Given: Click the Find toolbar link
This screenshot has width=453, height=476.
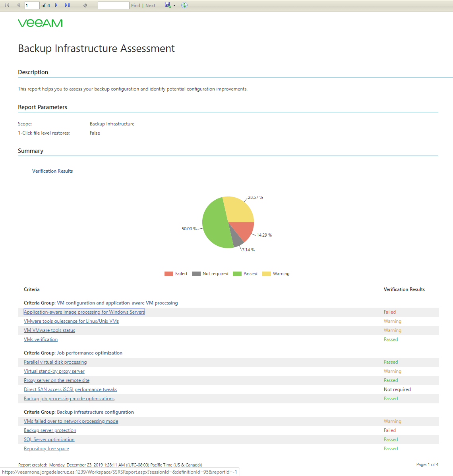Looking at the screenshot, I should pyautogui.click(x=136, y=6).
